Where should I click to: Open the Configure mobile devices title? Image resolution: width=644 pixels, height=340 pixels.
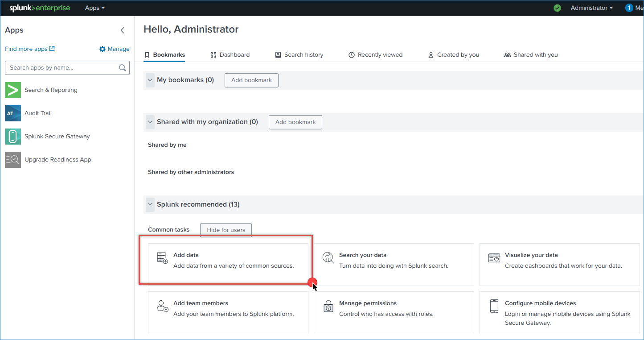pyautogui.click(x=541, y=303)
